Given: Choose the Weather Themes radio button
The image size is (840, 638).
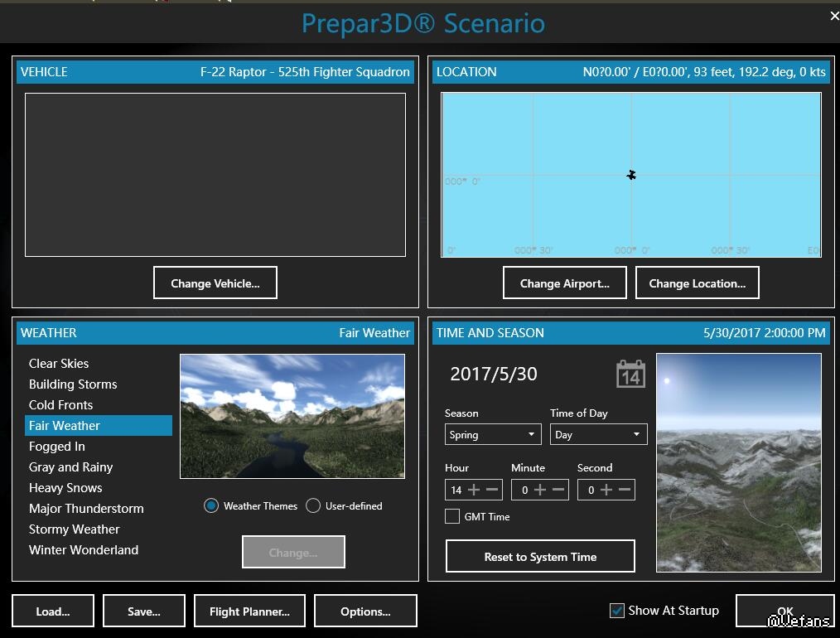Looking at the screenshot, I should [x=211, y=505].
